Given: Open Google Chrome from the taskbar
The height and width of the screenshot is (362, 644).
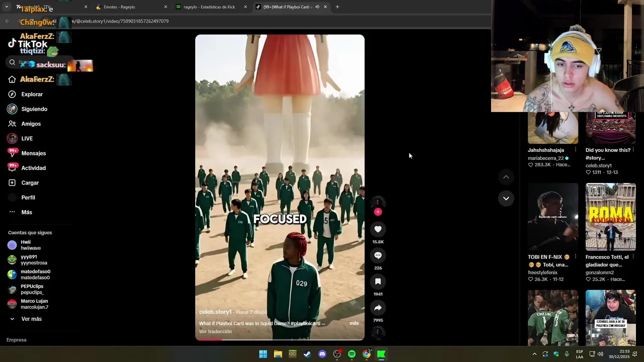Looking at the screenshot, I should coord(367,354).
